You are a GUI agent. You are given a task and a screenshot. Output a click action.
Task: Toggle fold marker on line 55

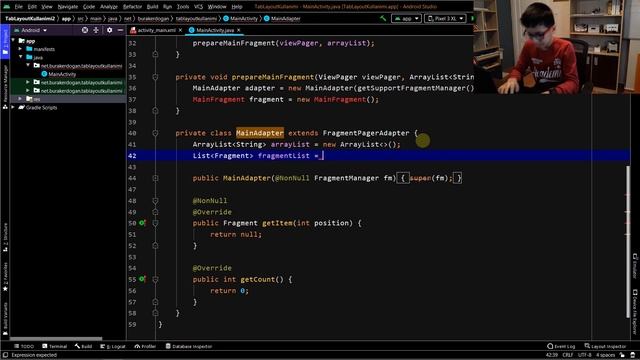coord(155,279)
